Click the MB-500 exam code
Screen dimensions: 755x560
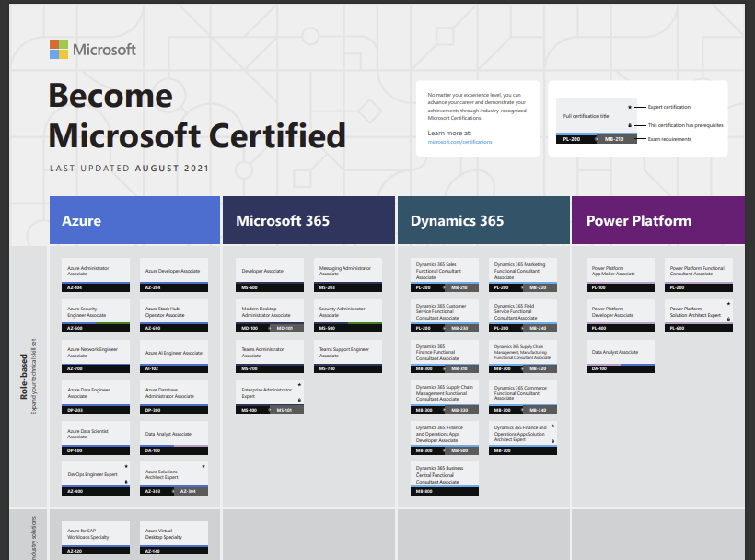tap(462, 450)
